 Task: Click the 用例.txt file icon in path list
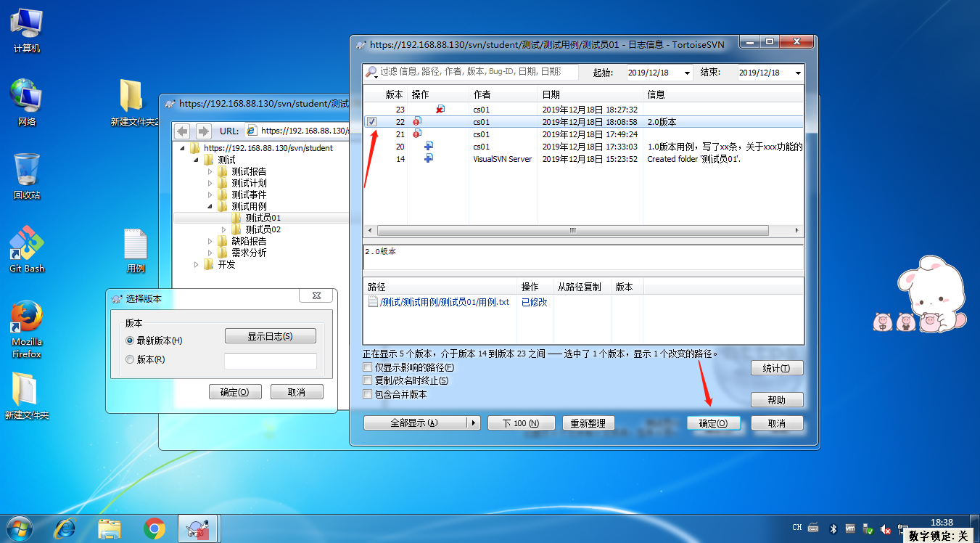coord(373,302)
